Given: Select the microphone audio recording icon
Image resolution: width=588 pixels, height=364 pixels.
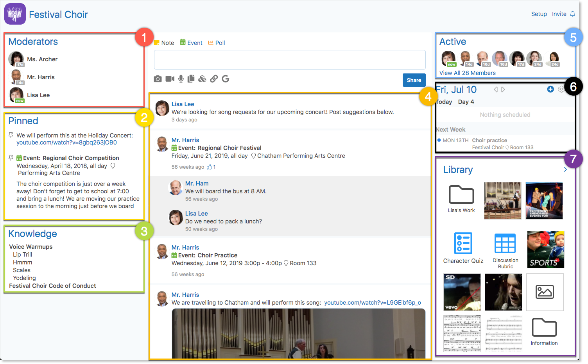Looking at the screenshot, I should 181,79.
